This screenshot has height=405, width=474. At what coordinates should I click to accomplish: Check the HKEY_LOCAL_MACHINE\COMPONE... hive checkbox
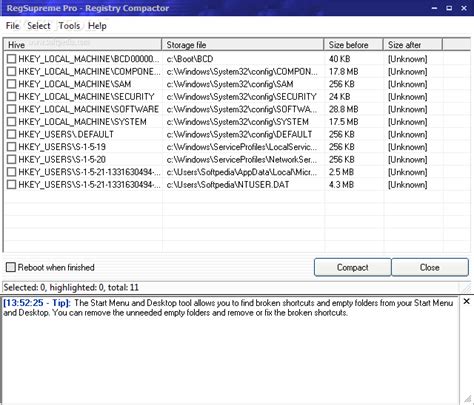tap(11, 71)
